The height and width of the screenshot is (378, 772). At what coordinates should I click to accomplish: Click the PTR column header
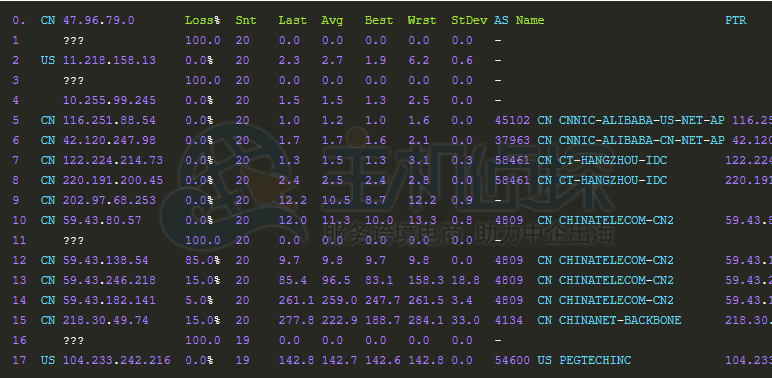736,21
